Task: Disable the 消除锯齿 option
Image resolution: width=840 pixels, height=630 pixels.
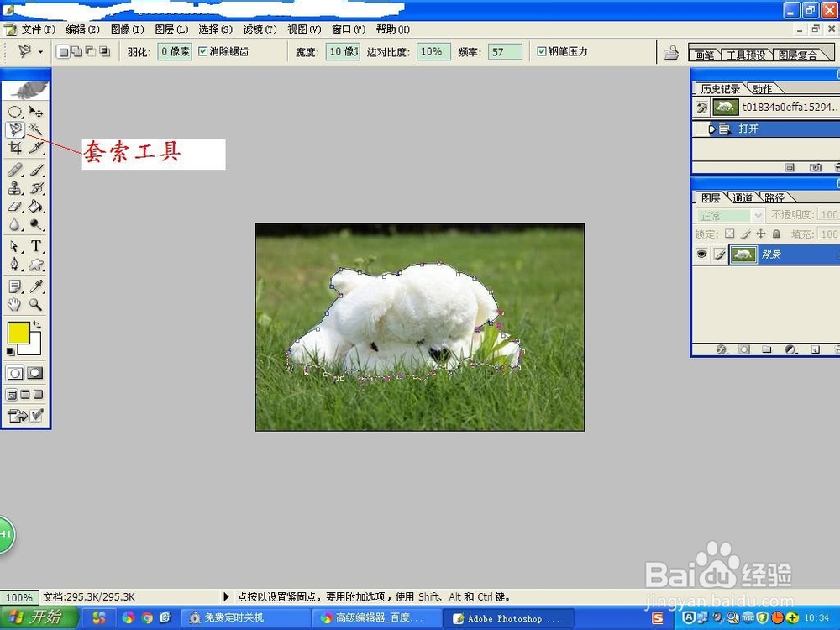Action: pos(203,51)
